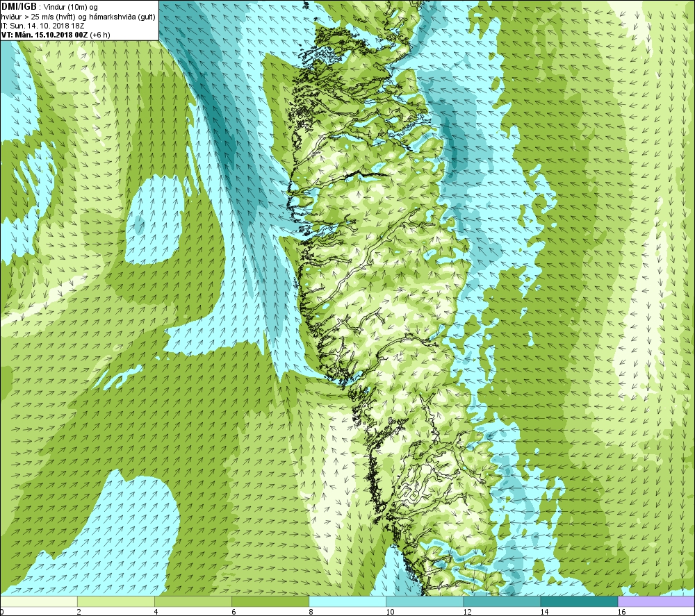Click the "6" scale label

[234, 612]
